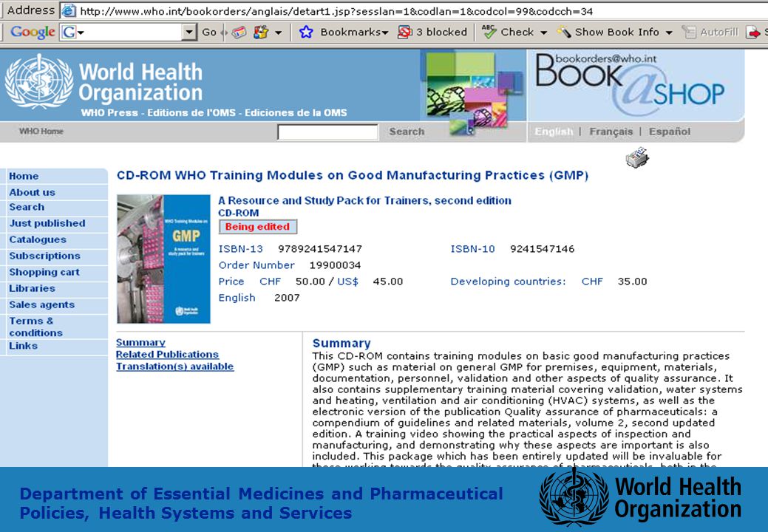This screenshot has height=532, width=768.
Task: Click the AutoFill toolbar button
Action: pos(710,33)
